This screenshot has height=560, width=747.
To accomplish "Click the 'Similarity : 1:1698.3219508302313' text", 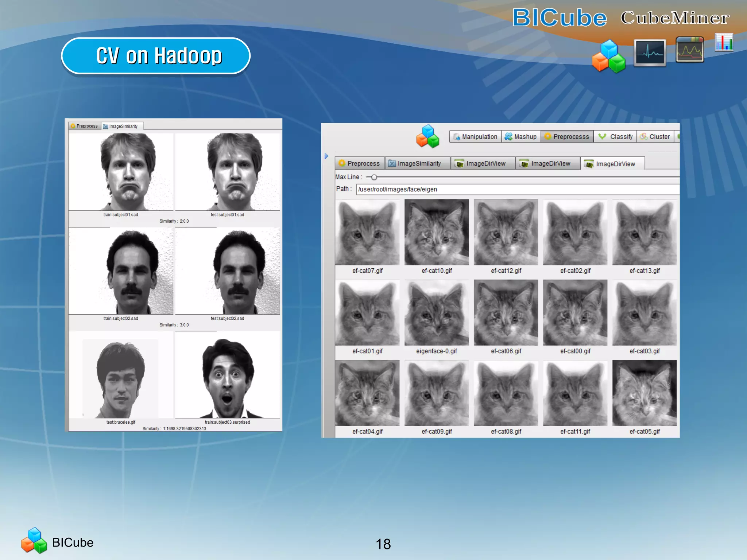I will pos(174,429).
